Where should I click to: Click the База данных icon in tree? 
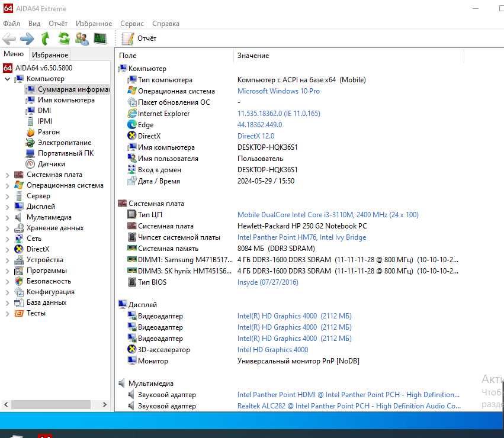[19, 302]
